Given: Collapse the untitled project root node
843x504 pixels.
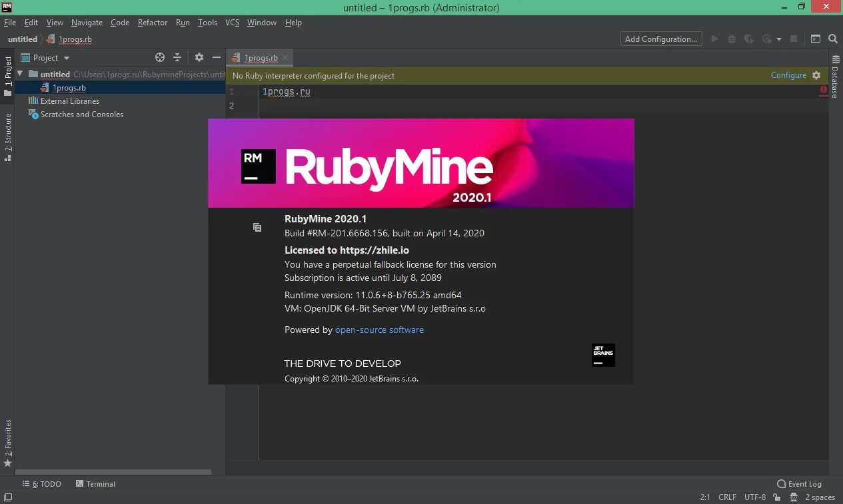Looking at the screenshot, I should pyautogui.click(x=20, y=74).
